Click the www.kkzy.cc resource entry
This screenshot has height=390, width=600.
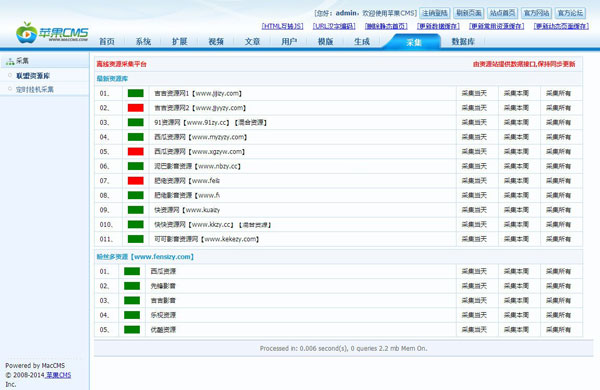point(212,225)
